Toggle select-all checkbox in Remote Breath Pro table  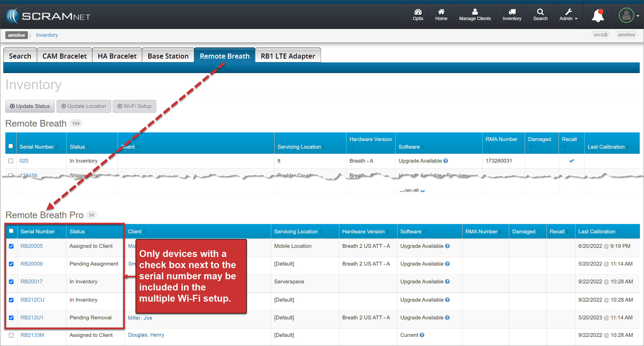(x=11, y=231)
